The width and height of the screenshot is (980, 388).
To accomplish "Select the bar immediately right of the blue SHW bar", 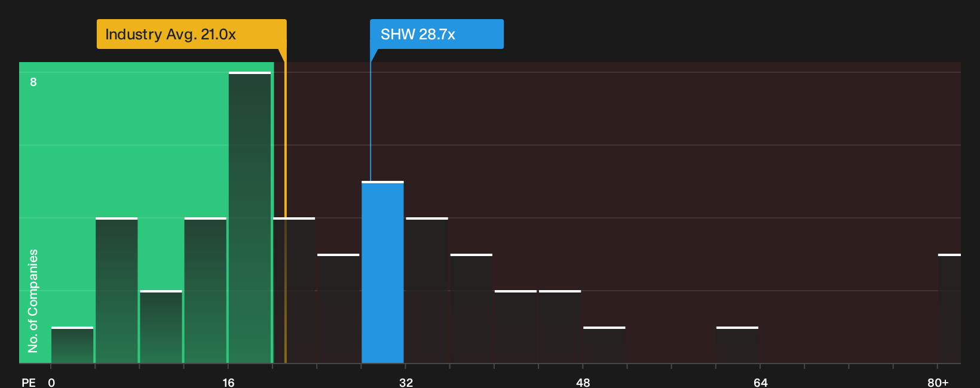I will pyautogui.click(x=427, y=291).
